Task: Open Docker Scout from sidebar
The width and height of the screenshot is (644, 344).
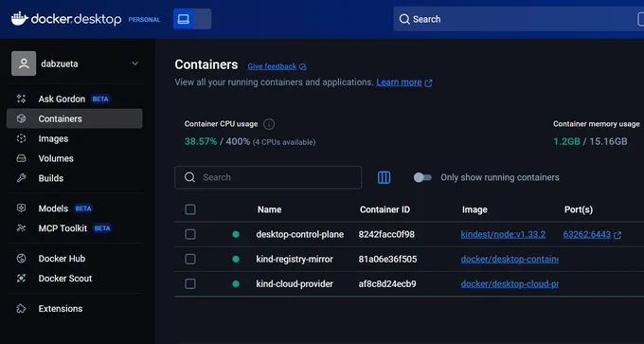Action: [75, 279]
